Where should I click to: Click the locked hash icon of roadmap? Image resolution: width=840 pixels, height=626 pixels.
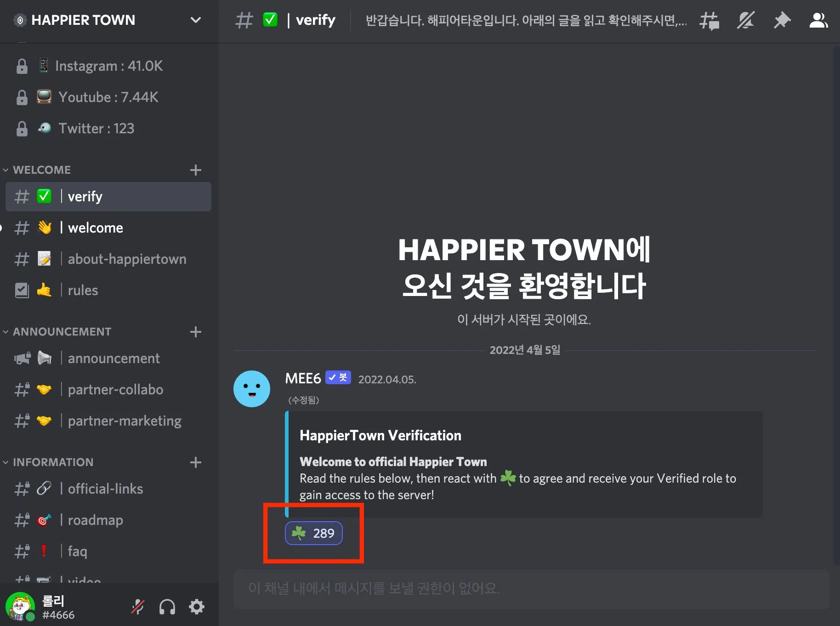[x=22, y=520]
